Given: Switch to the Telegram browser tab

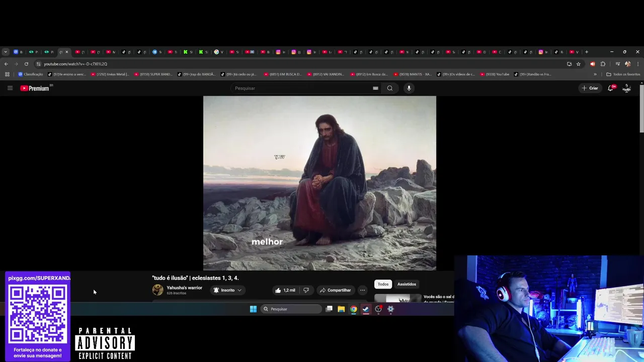Looking at the screenshot, I should click(157, 52).
